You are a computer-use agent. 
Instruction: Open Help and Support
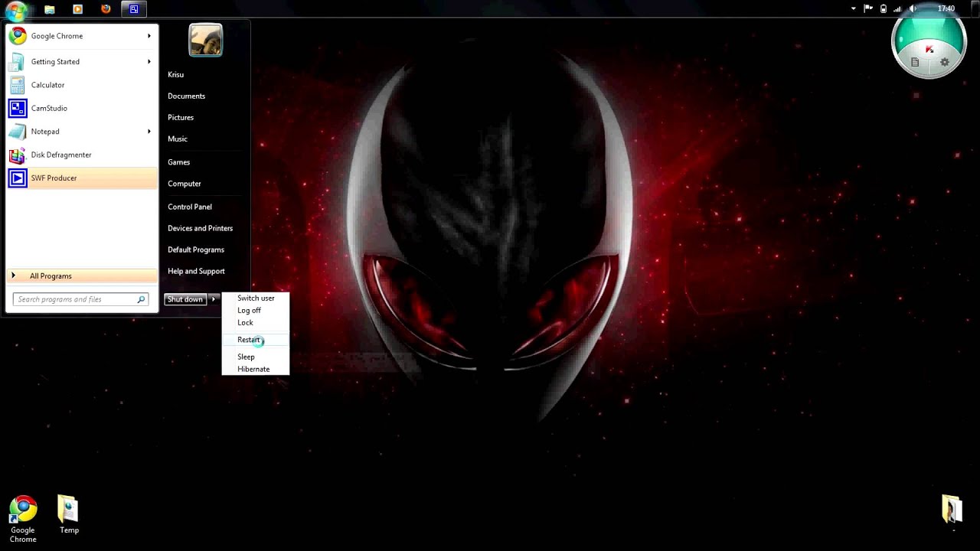click(x=196, y=271)
